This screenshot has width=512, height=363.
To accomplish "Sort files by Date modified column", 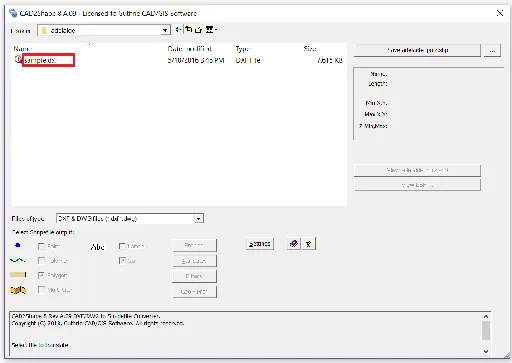I will (189, 49).
